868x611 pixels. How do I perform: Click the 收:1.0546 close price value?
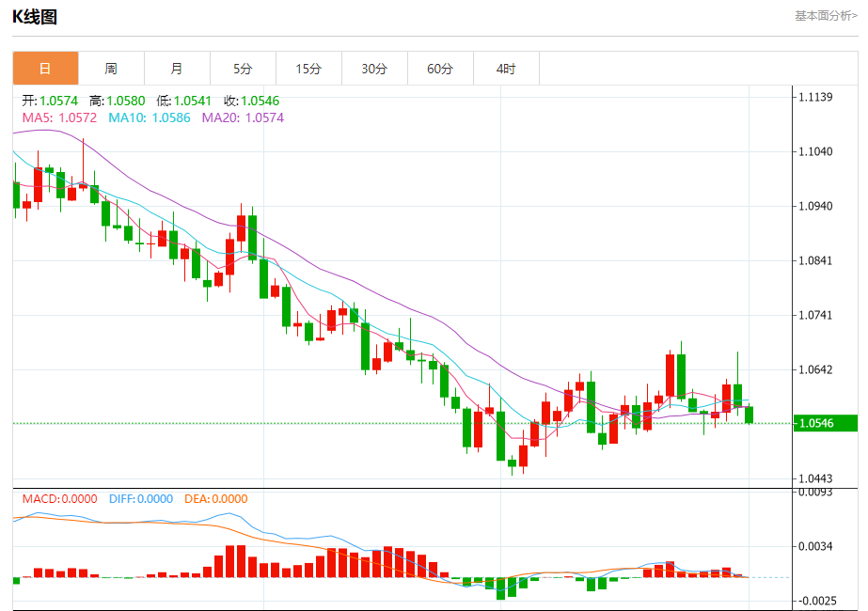[252, 101]
